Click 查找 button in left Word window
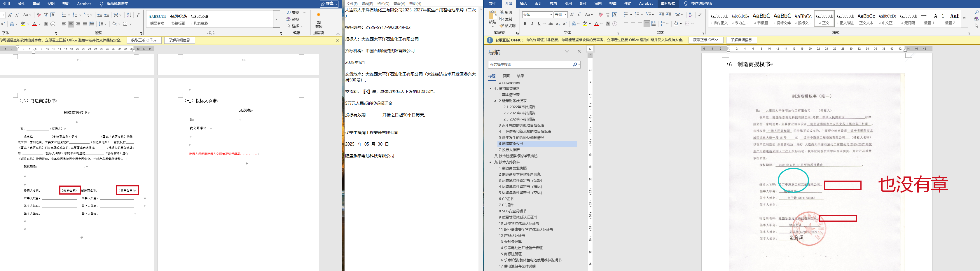Viewport: 980px width, 271px height. click(x=293, y=13)
